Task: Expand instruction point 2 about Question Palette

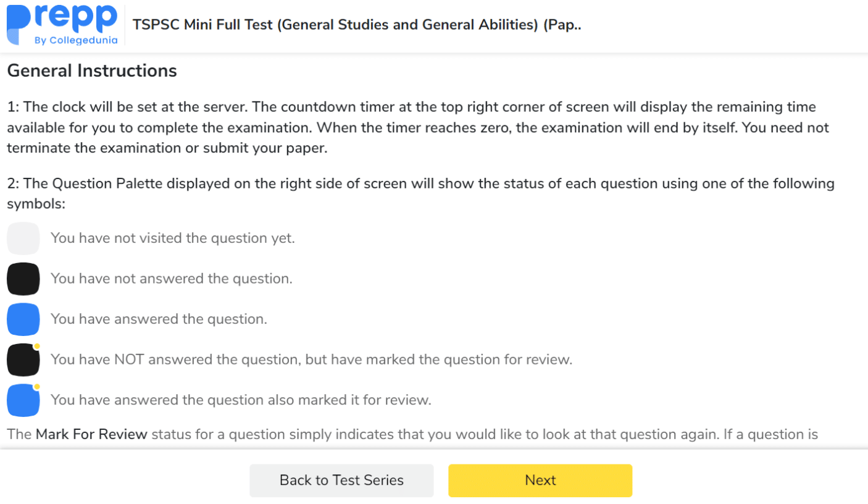Action: pyautogui.click(x=420, y=183)
